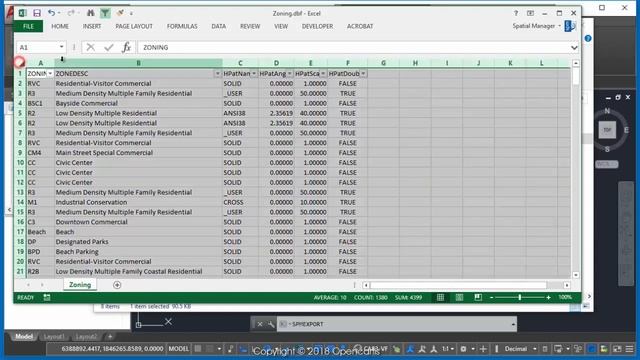Expand the Name Box dropdown
Screen dimensions: 640x360
click(x=61, y=47)
